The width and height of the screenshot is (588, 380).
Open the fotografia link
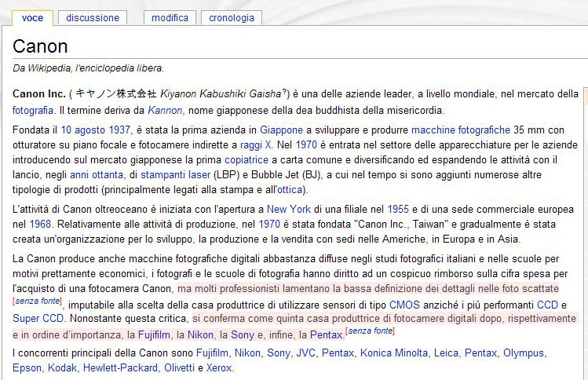click(x=33, y=110)
